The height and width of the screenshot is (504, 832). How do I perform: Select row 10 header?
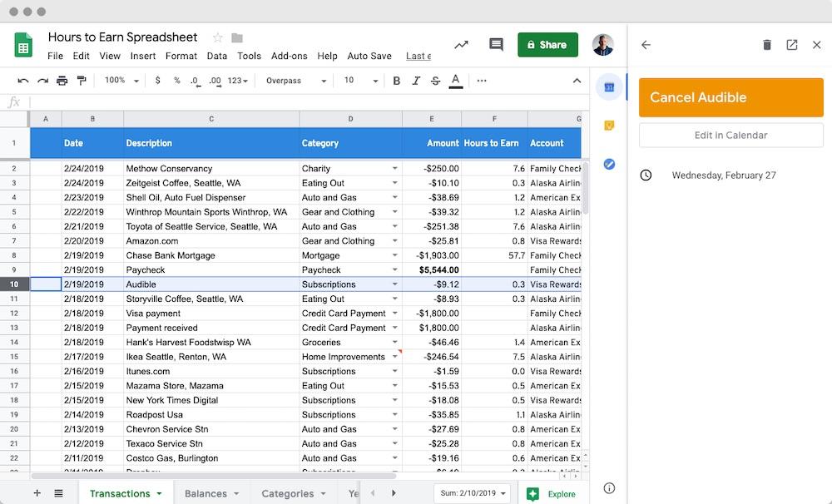(14, 284)
